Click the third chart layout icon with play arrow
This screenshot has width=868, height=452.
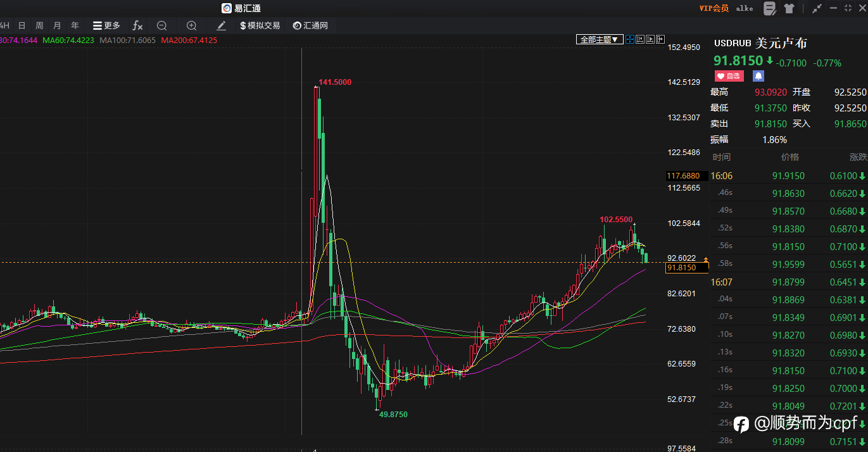coord(650,39)
